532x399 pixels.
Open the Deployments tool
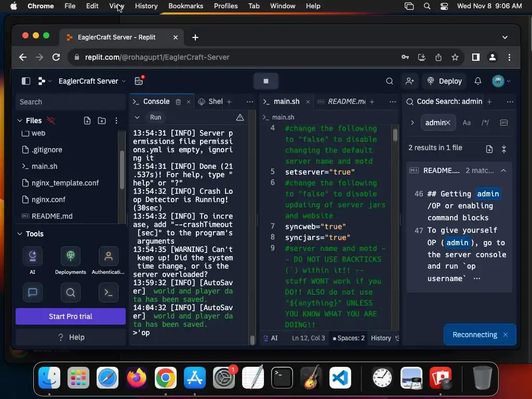pos(71,261)
